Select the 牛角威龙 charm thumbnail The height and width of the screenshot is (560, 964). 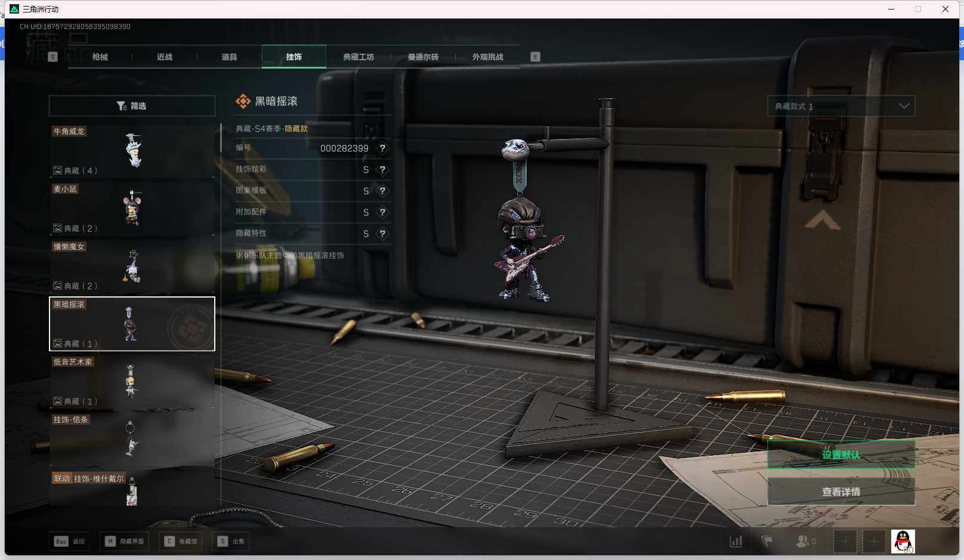pos(132,150)
